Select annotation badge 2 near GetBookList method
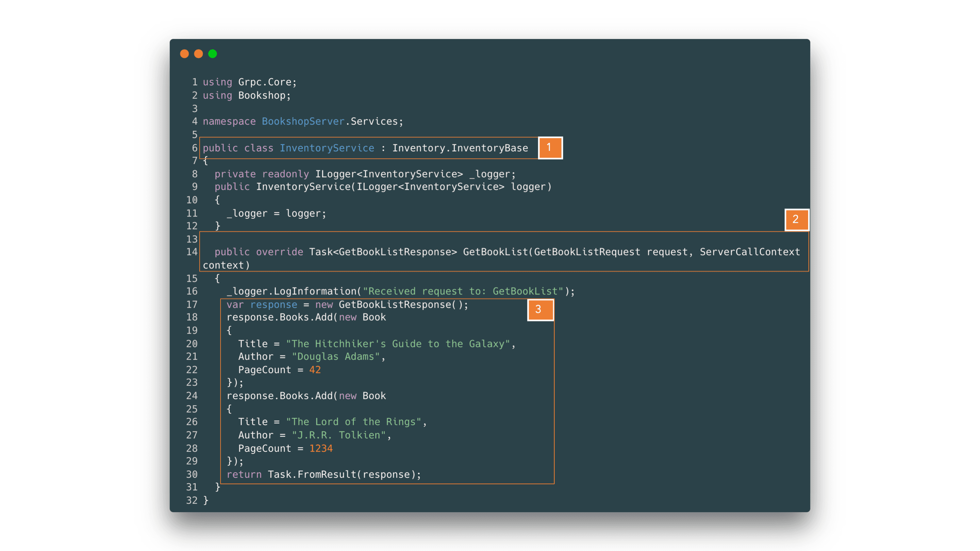The image size is (980, 551). click(x=797, y=220)
